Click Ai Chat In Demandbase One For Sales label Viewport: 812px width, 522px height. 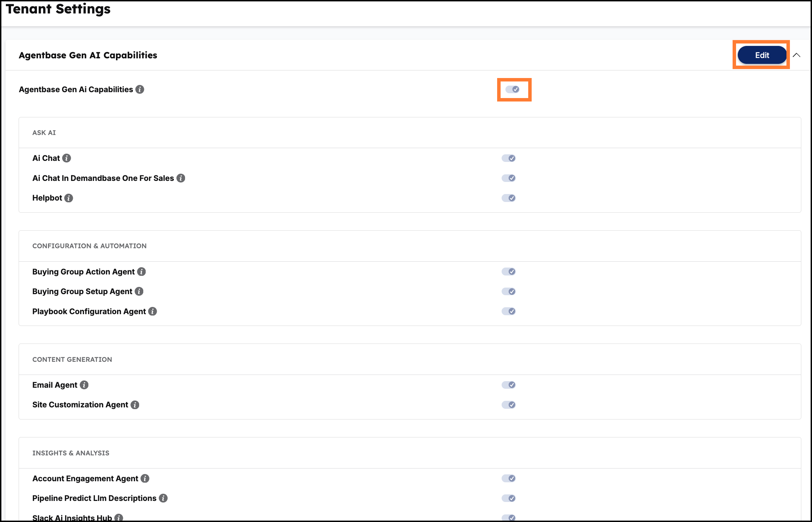pos(103,178)
